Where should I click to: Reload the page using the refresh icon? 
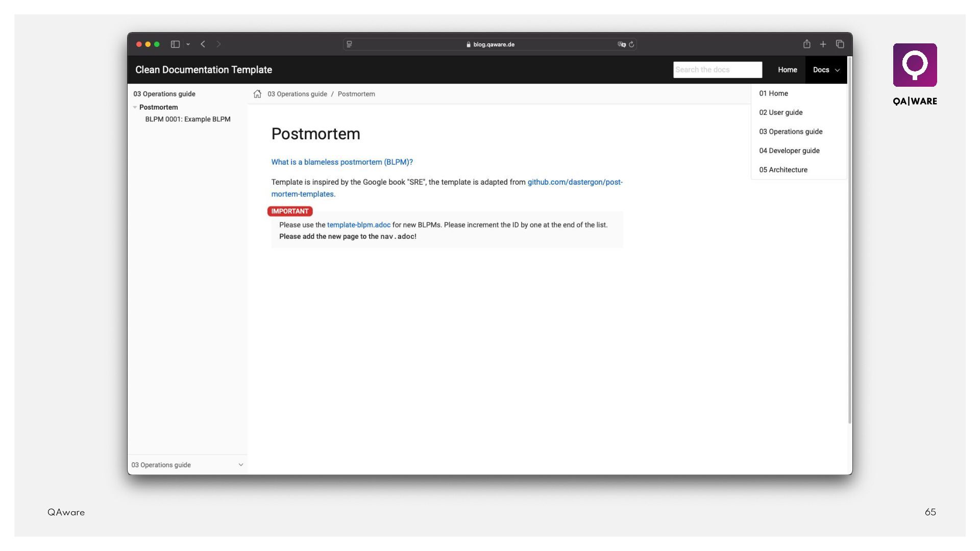(x=632, y=44)
